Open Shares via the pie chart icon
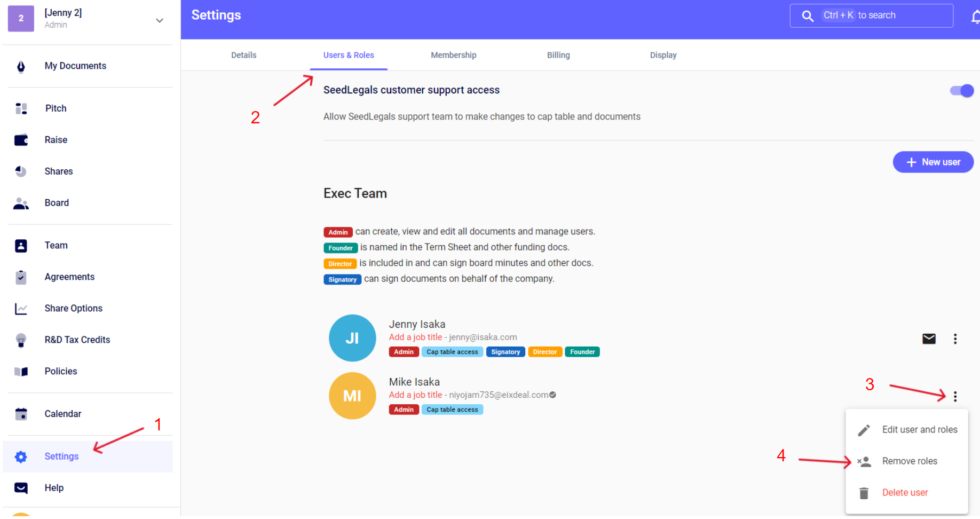Image resolution: width=980 pixels, height=519 pixels. point(21,171)
